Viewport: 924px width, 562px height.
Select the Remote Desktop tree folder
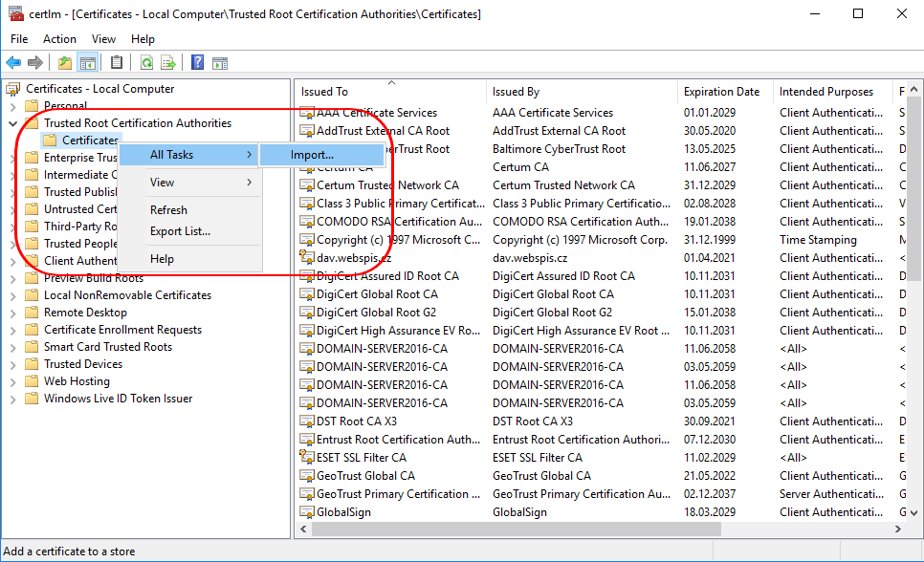[85, 313]
